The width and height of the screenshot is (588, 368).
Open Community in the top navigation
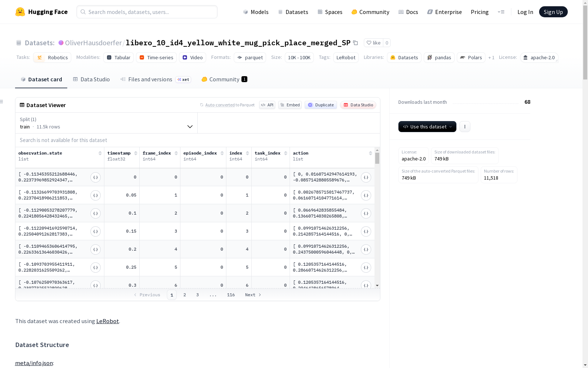click(370, 12)
